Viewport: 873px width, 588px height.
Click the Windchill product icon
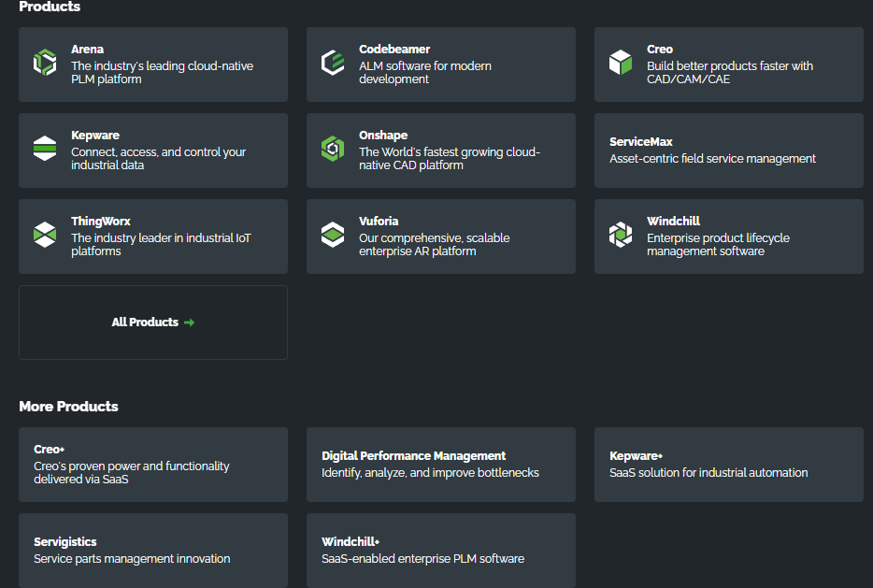point(621,236)
